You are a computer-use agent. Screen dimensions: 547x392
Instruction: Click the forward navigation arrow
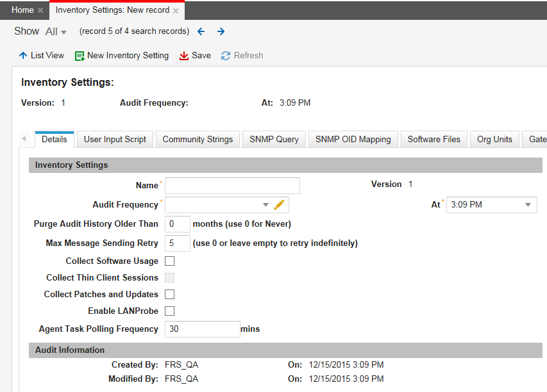(221, 31)
